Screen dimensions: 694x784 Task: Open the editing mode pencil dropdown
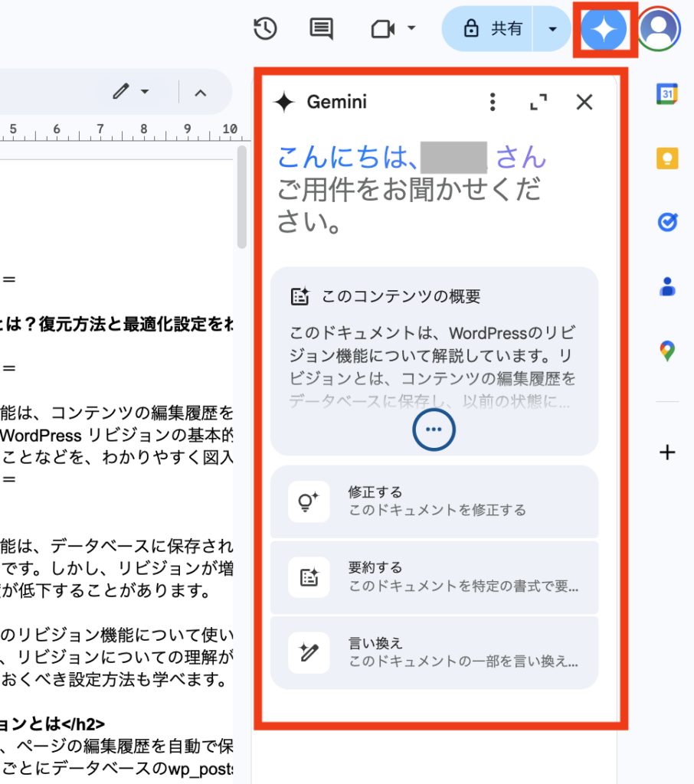[x=130, y=92]
